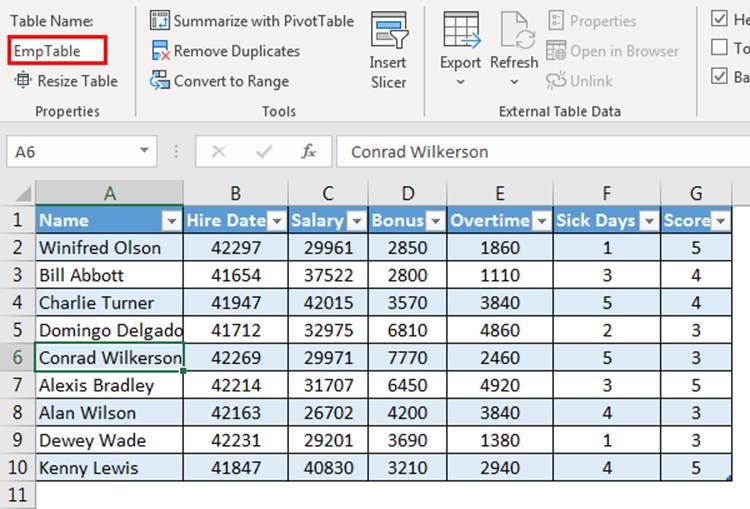The image size is (750, 509).
Task: Open the Overtime column filter dropdown
Action: (x=542, y=221)
